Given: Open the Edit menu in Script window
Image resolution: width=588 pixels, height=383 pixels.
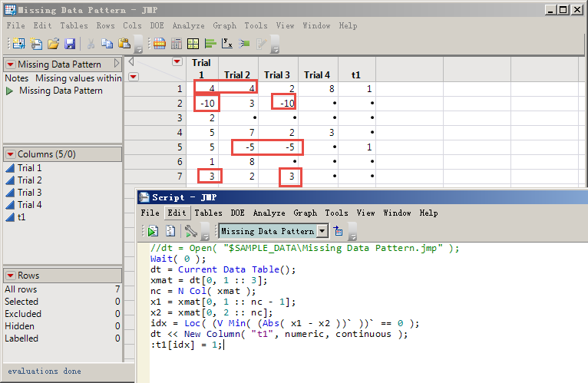Looking at the screenshot, I should pyautogui.click(x=177, y=213).
